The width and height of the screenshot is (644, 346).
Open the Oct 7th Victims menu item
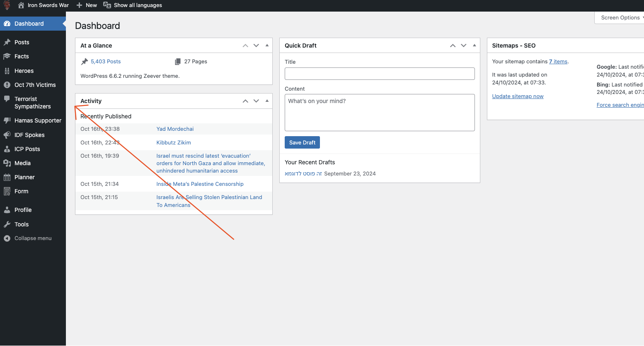tap(35, 85)
